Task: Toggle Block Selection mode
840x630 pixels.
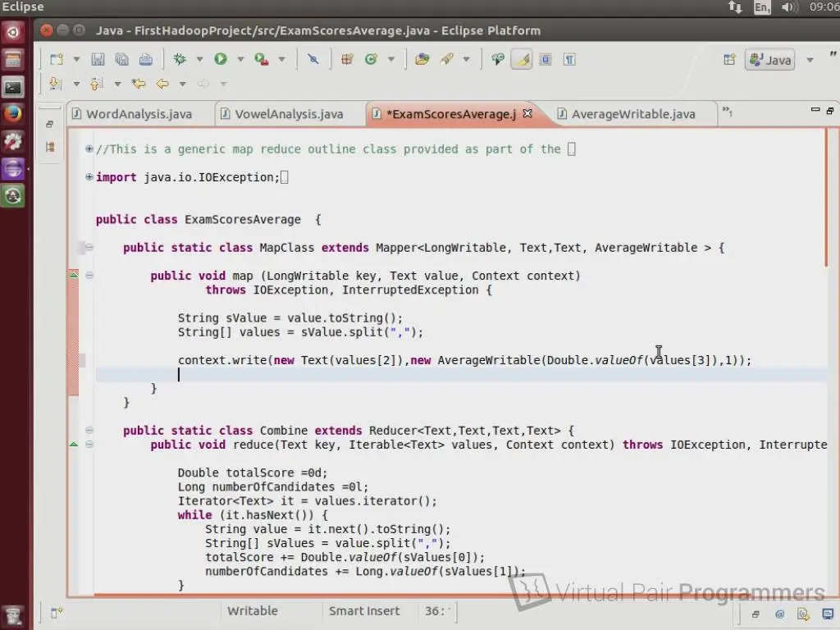Action: click(546, 59)
